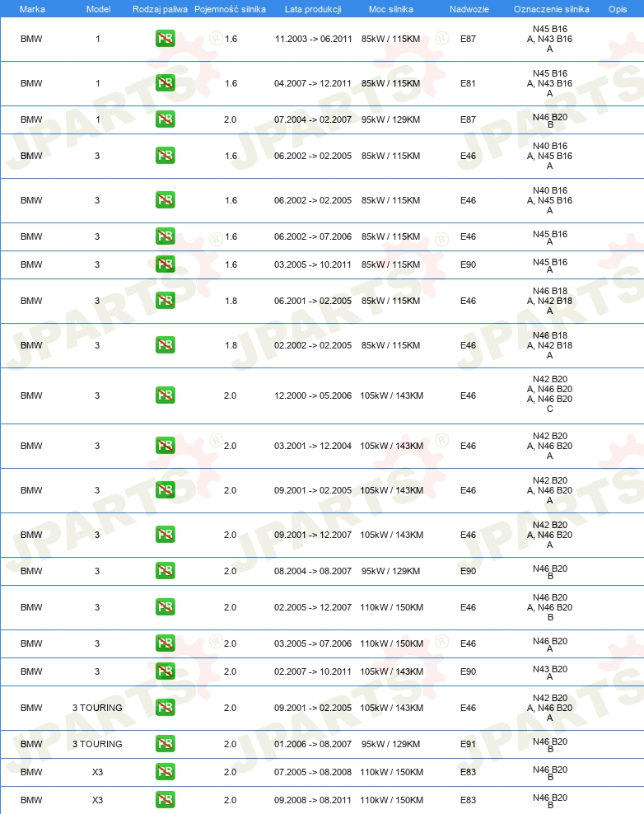The width and height of the screenshot is (644, 814).
Task: Select the petrol icon in the X3 07.2005 -> 08.2008 row
Action: tap(165, 772)
